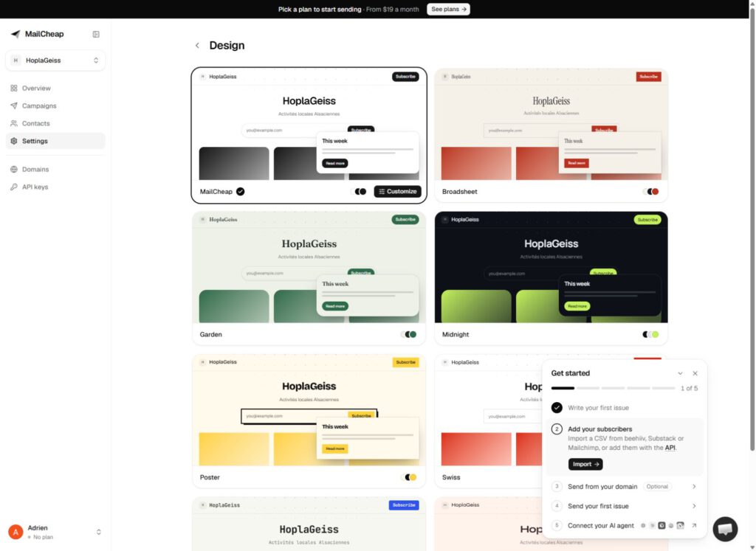
Task: Select the Garden theme preview
Action: 309,267
